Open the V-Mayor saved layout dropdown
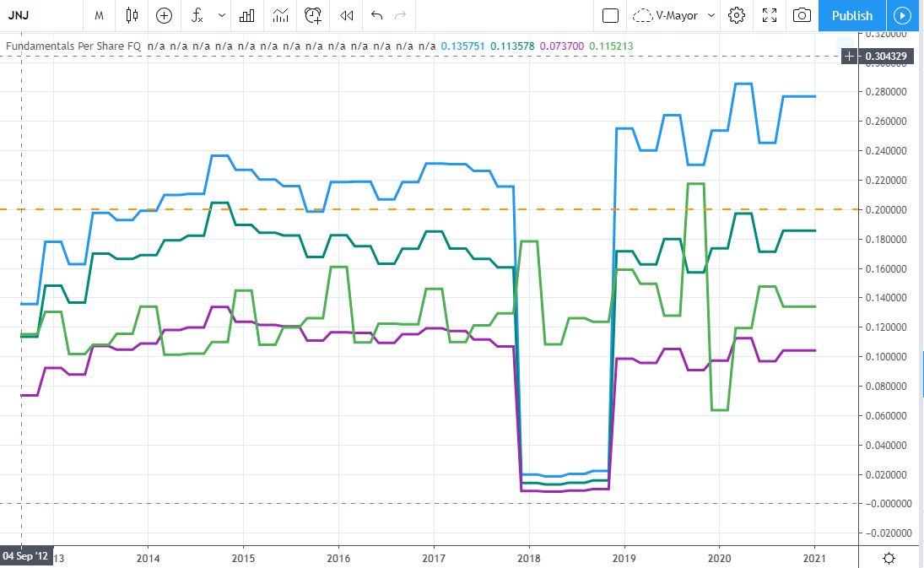This screenshot has width=924, height=568. 674,15
